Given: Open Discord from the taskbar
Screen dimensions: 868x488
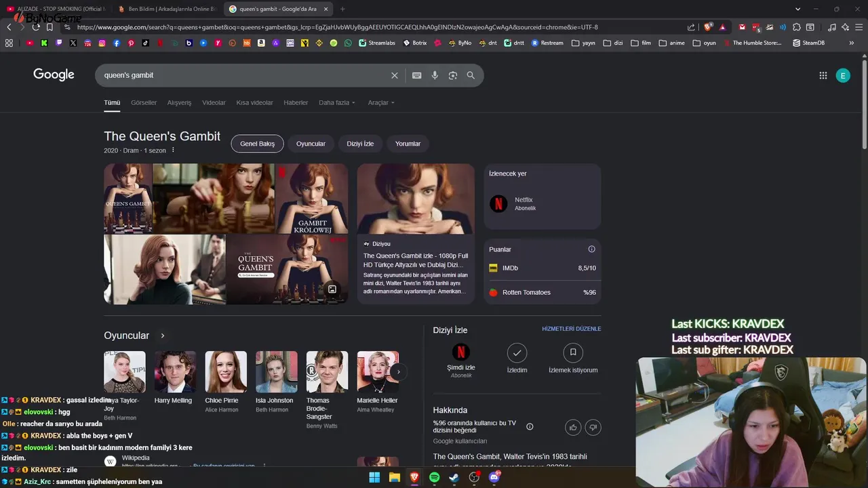Looking at the screenshot, I should (x=494, y=477).
